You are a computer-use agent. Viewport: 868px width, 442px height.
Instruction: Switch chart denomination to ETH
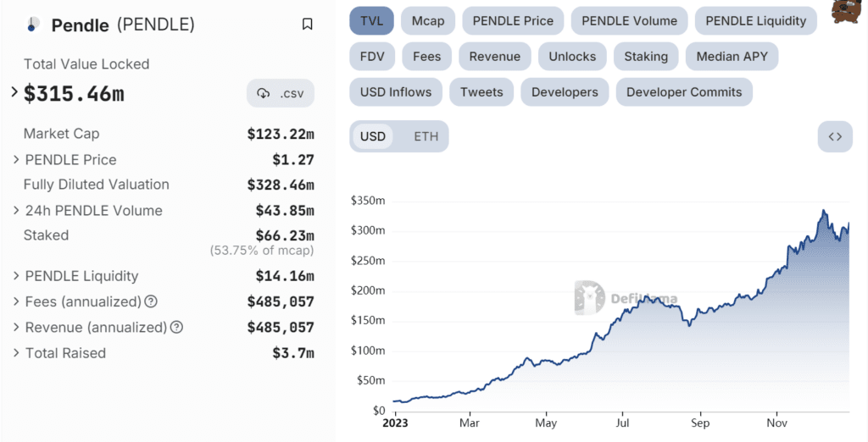426,136
